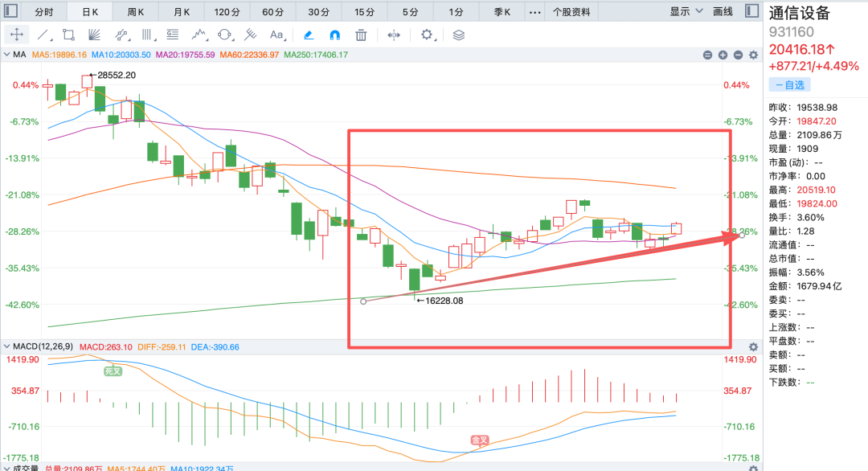This screenshot has height=471, width=868.
Task: Collapse the MACD(12,26,9) indicator chevron
Action: coord(6,346)
